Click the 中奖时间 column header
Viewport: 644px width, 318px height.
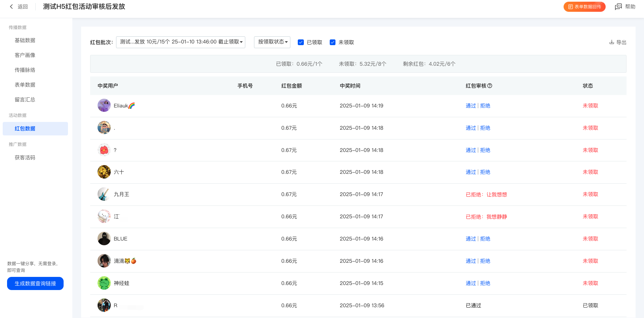[x=350, y=86]
